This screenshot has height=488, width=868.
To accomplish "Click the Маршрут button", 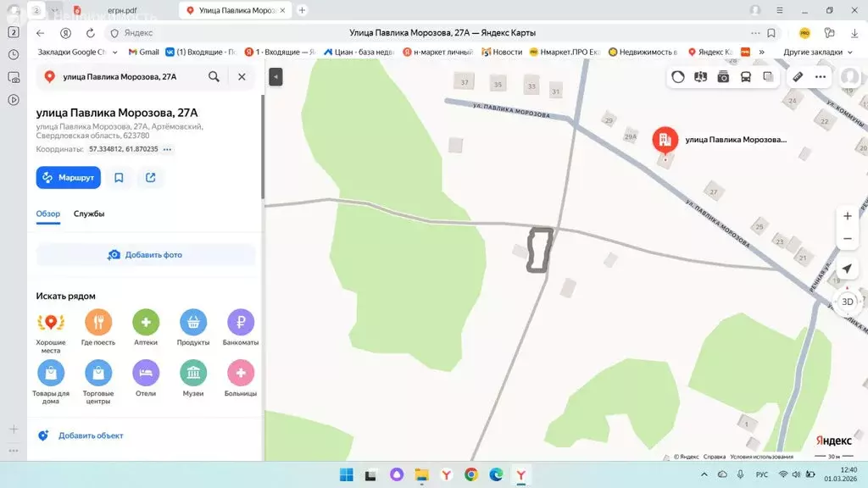I will [68, 177].
